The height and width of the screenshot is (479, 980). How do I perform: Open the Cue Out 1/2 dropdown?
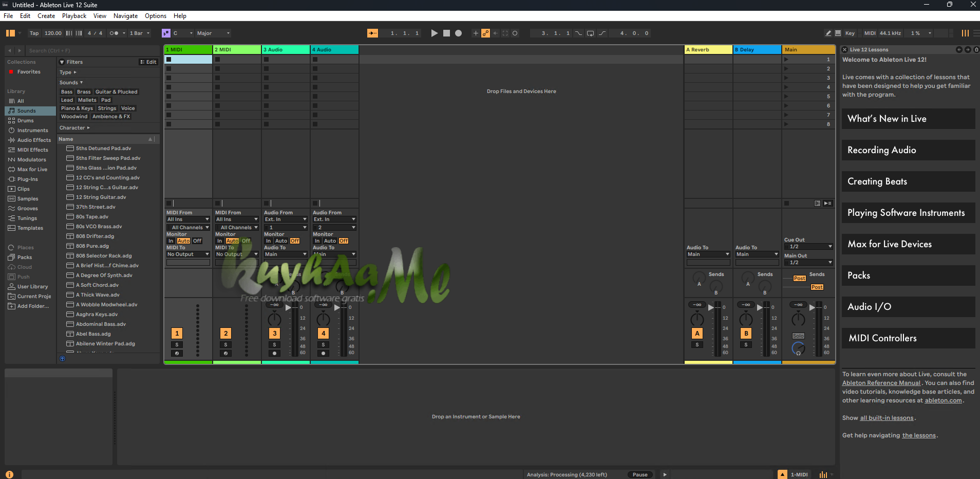click(808, 247)
